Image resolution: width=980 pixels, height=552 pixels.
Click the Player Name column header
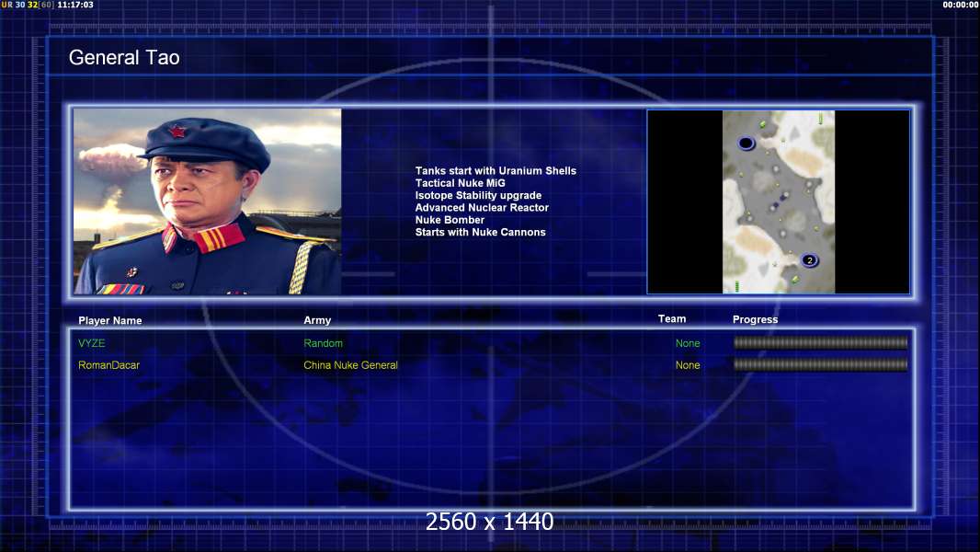[x=109, y=321]
